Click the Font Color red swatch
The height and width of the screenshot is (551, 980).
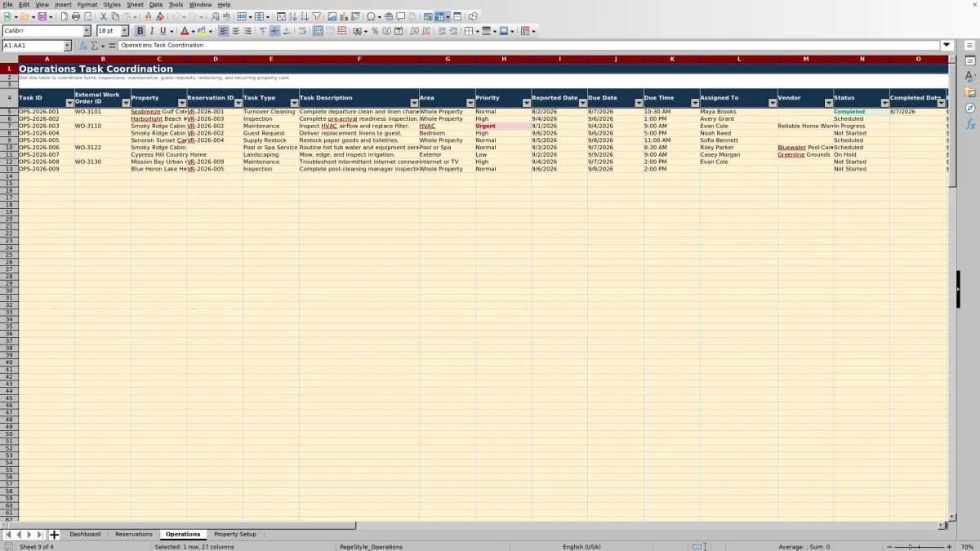point(185,31)
